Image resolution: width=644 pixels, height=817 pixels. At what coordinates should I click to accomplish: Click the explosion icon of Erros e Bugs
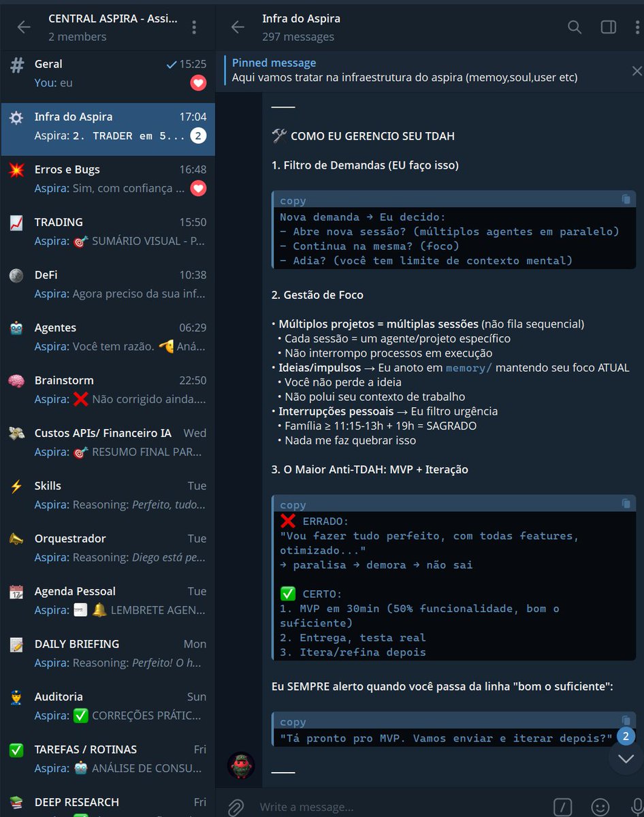pos(16,170)
